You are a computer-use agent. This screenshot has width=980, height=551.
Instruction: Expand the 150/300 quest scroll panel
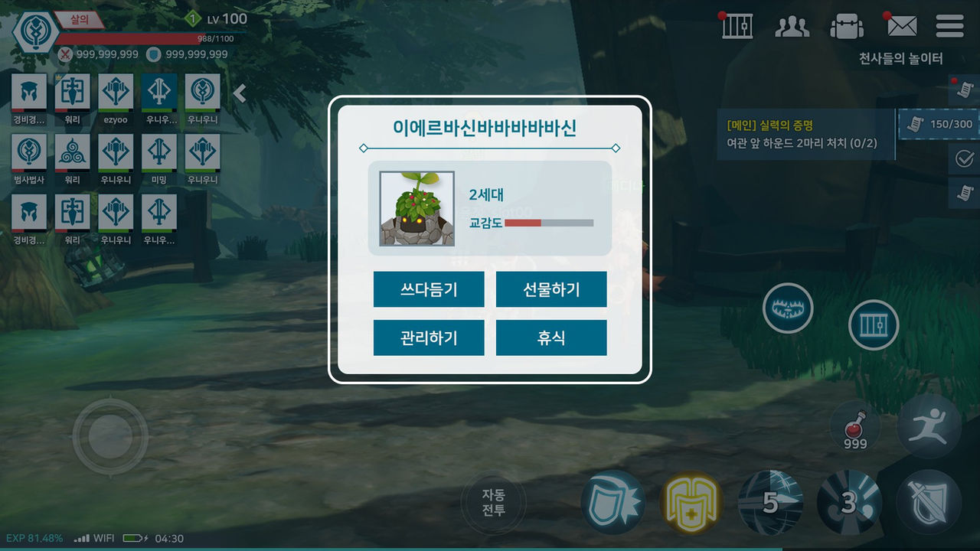(938, 124)
